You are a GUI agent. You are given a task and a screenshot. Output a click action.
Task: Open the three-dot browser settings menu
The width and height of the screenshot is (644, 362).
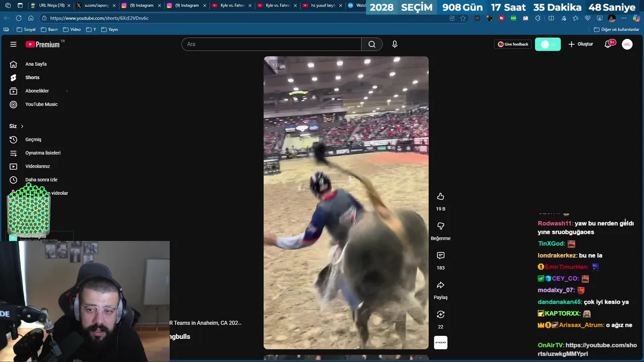click(624, 18)
